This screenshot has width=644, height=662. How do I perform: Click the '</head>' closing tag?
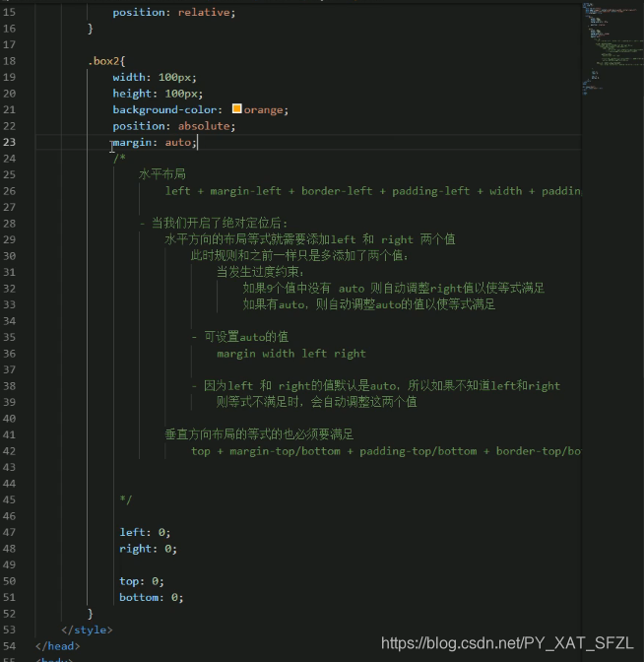58,646
